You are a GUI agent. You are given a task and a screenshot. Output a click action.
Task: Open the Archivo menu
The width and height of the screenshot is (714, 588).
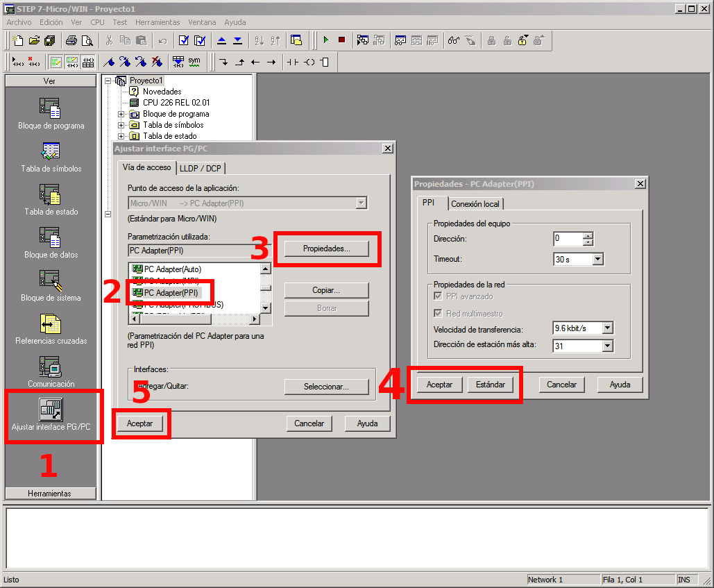point(19,22)
